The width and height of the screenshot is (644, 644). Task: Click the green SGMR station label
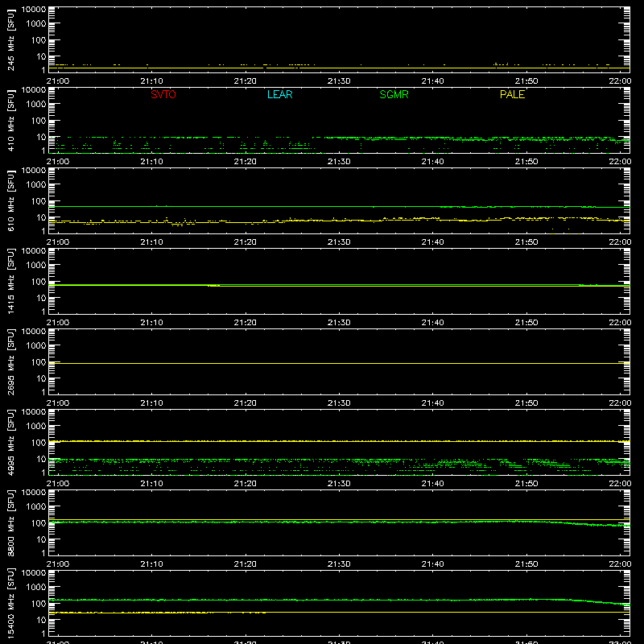tap(394, 94)
